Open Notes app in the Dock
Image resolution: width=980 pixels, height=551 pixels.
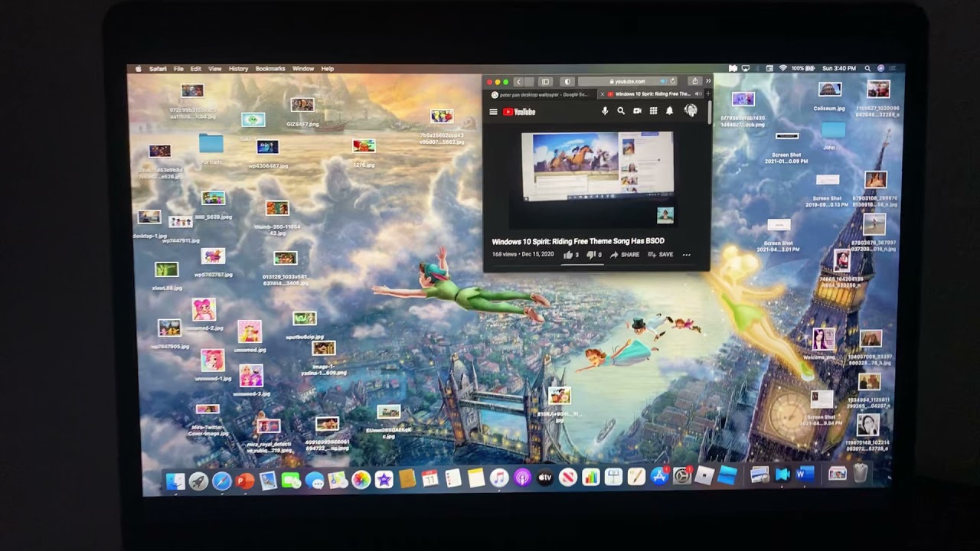pyautogui.click(x=476, y=479)
